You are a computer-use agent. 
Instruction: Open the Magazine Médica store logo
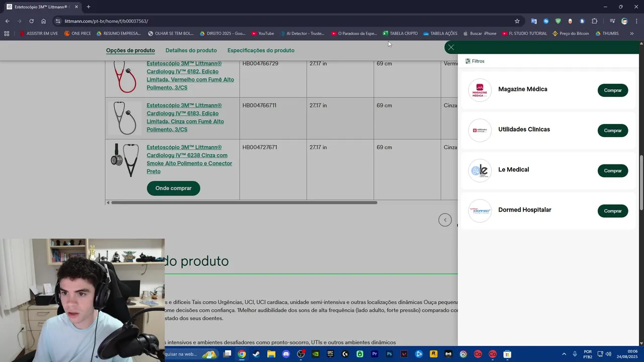click(x=480, y=90)
